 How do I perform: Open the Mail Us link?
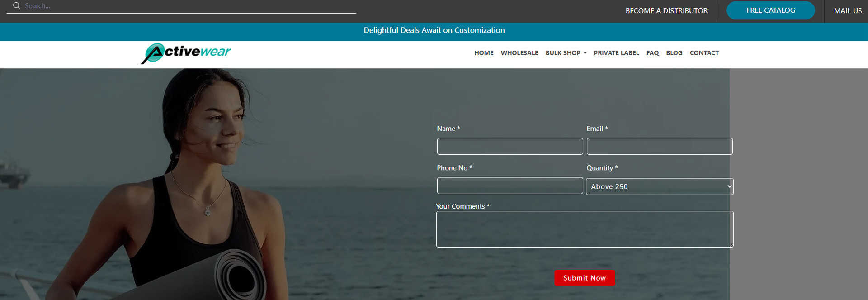(x=848, y=11)
